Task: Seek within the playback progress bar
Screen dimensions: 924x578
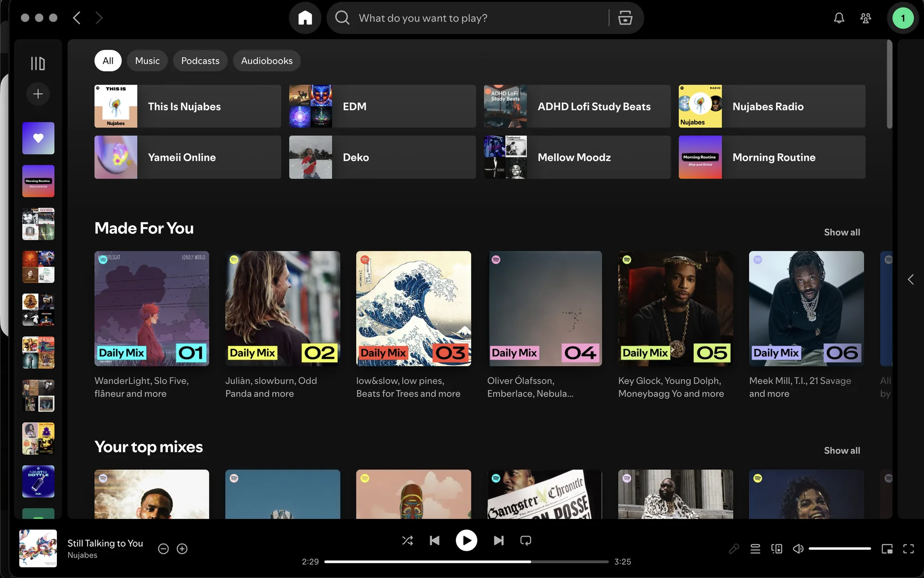Action: click(466, 562)
